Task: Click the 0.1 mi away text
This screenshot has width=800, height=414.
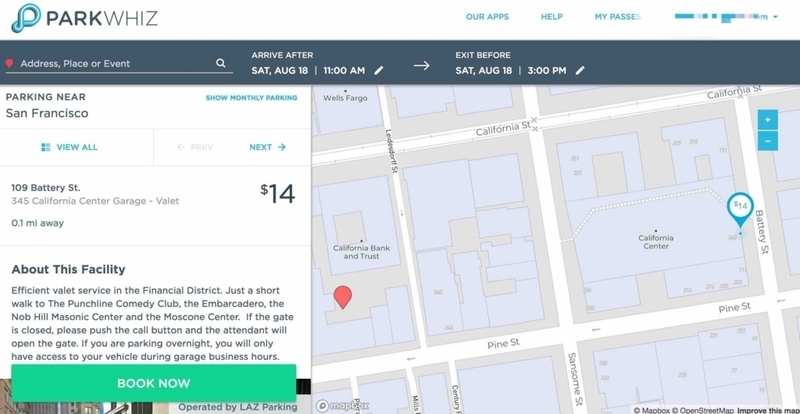Action: click(37, 223)
